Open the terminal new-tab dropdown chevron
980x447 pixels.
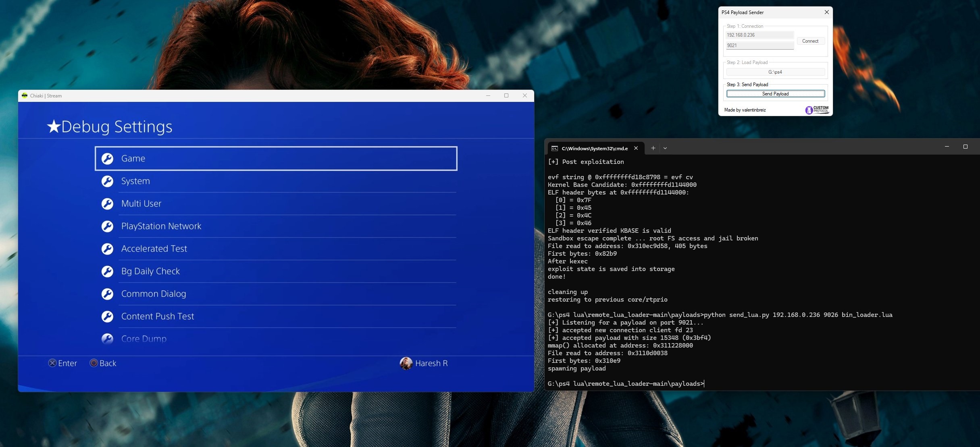pyautogui.click(x=665, y=148)
